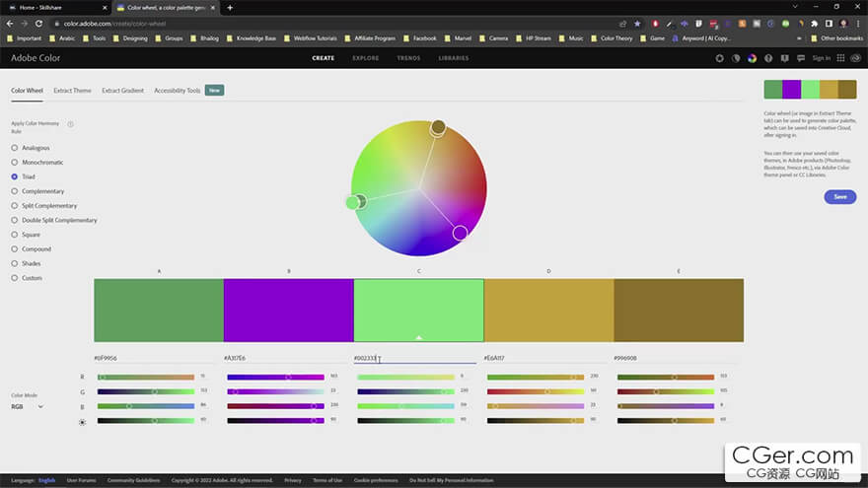
Task: Click the green round extension icon
Action: click(x=785, y=24)
